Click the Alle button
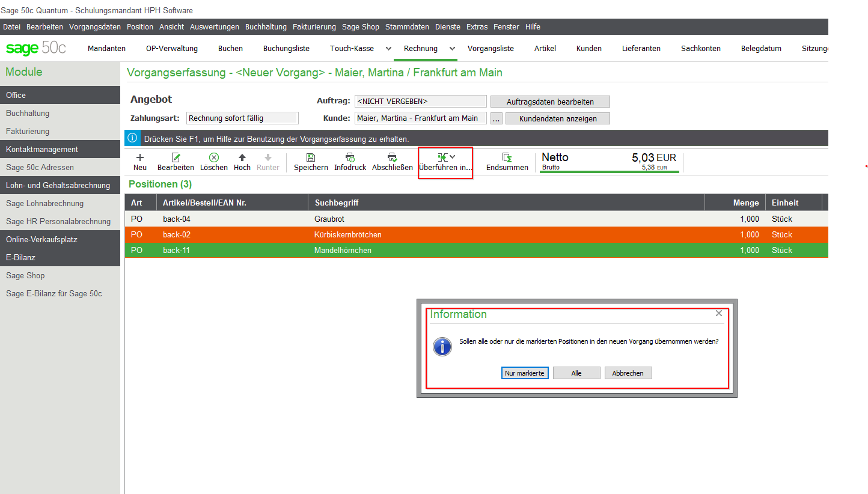868x494 pixels. click(x=576, y=373)
